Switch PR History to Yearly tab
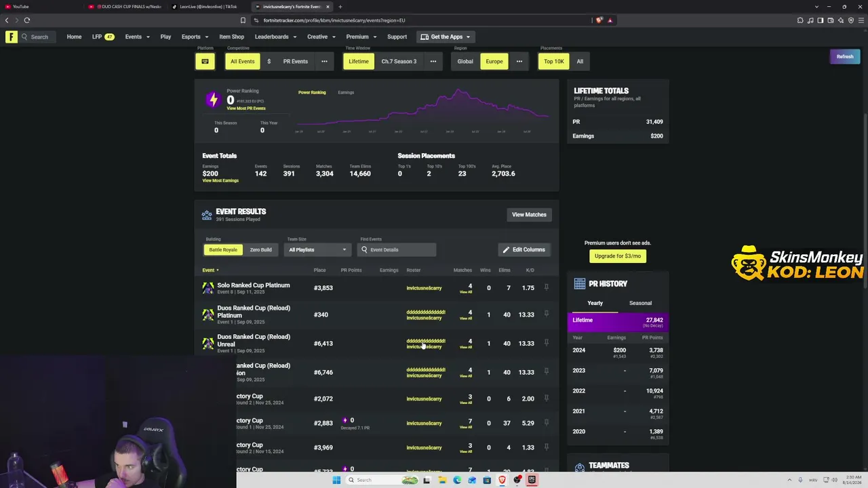868x488 pixels. [595, 303]
